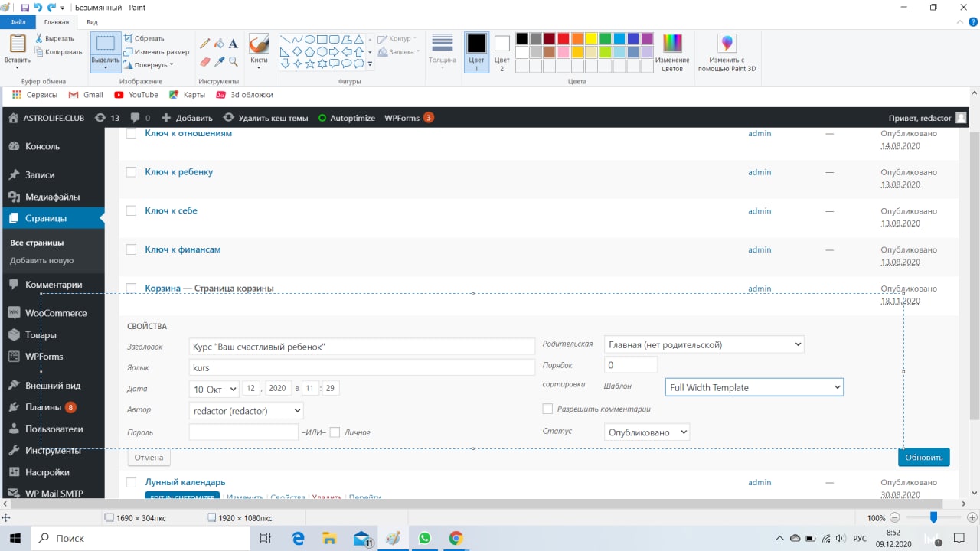This screenshot has width=980, height=551.
Task: Tick checkbox for Корзина row
Action: point(131,289)
